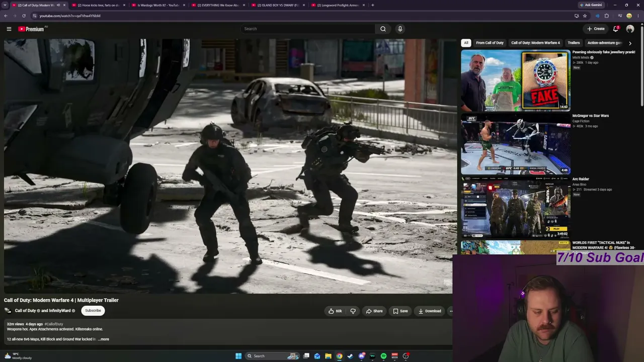The width and height of the screenshot is (644, 362).
Task: Select the From Call of Duty chip
Action: coord(490,43)
